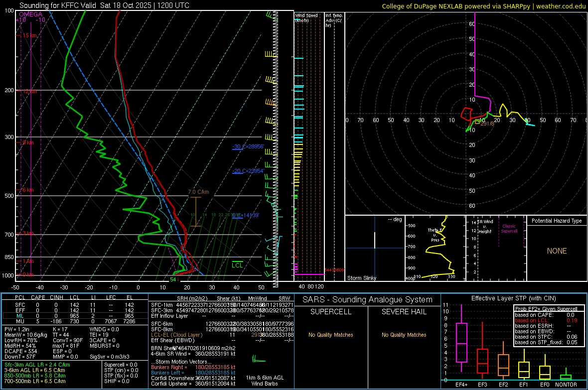The width and height of the screenshot is (588, 390).
Task: Click the '291/8' storm motion label on hodograph
Action: pos(487,124)
